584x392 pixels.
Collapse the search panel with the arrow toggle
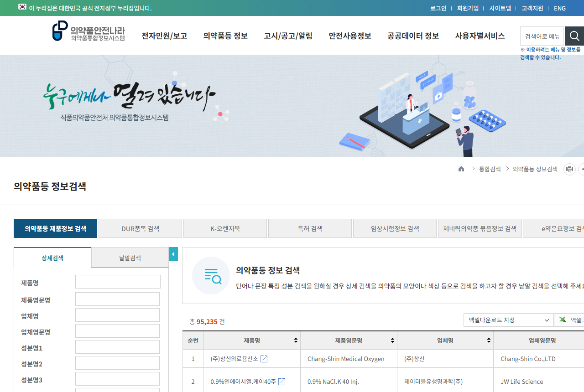coord(173,254)
